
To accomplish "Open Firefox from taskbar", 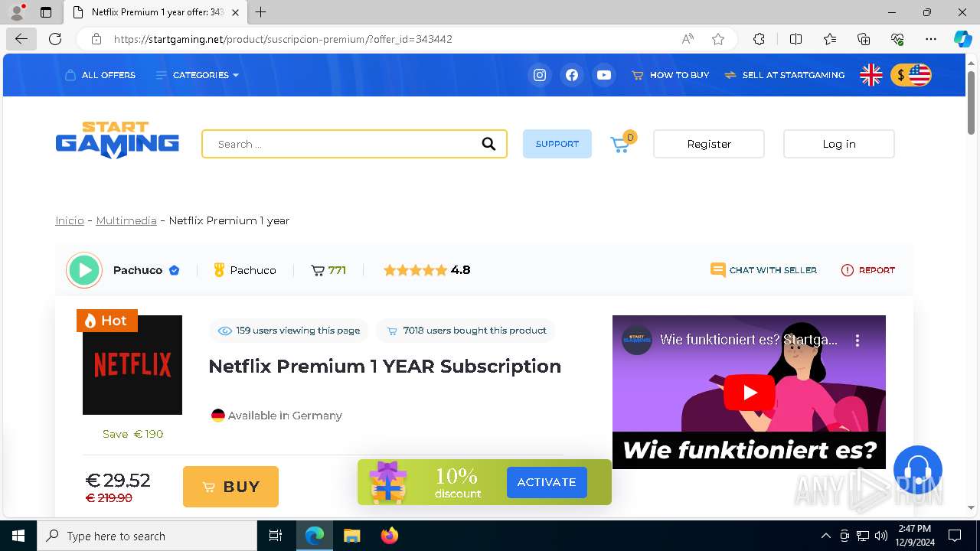I will pos(390,536).
